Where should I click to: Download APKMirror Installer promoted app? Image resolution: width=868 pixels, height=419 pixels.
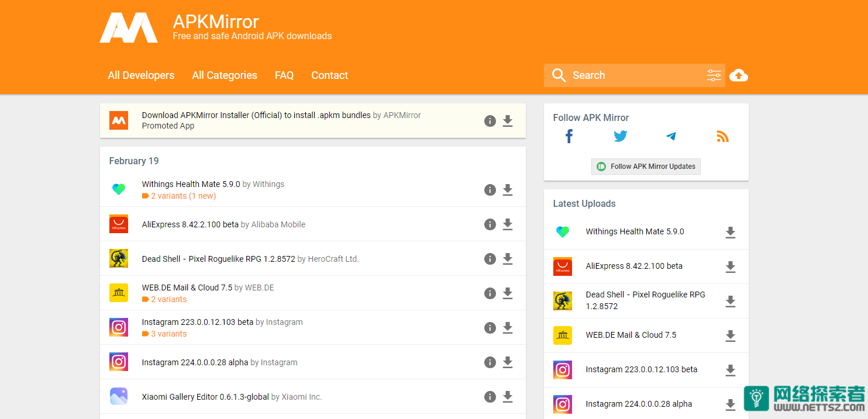(508, 121)
